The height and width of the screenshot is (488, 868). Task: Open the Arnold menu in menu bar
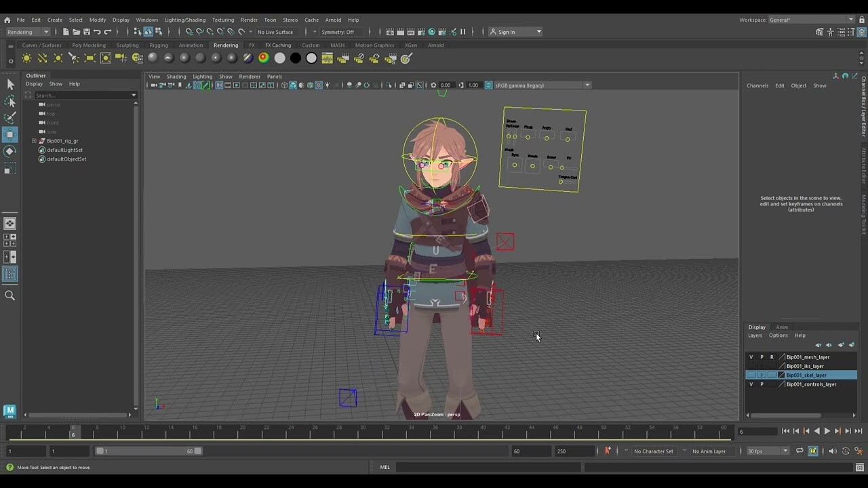(333, 20)
